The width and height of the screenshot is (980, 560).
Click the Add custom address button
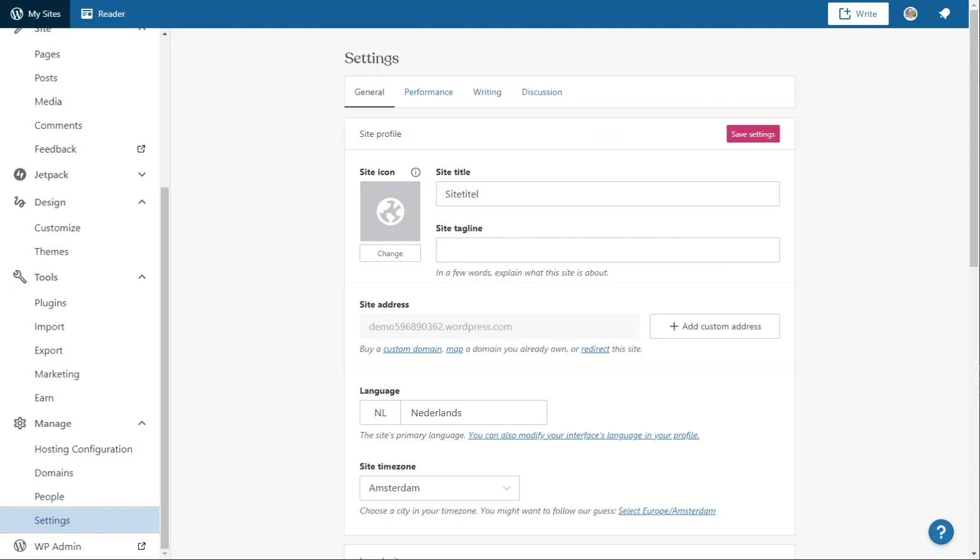click(x=714, y=326)
